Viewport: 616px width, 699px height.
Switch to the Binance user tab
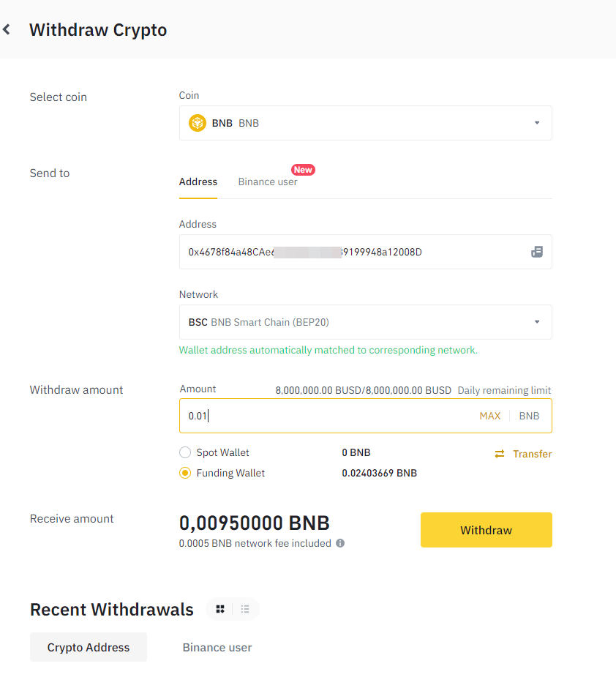(268, 182)
